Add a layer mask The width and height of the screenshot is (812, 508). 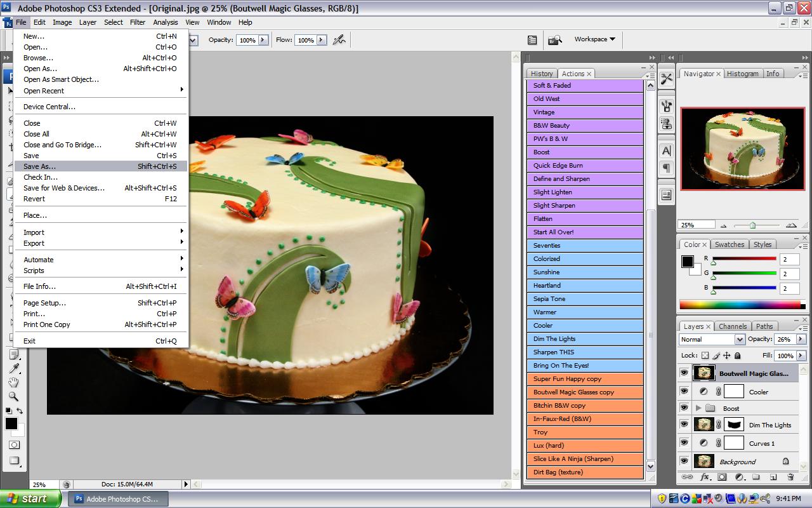(722, 478)
